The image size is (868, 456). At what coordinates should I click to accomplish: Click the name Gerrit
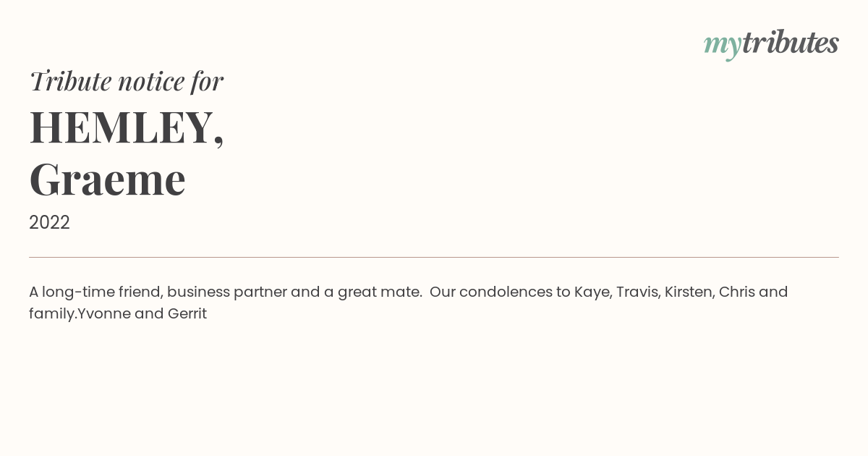(x=187, y=314)
